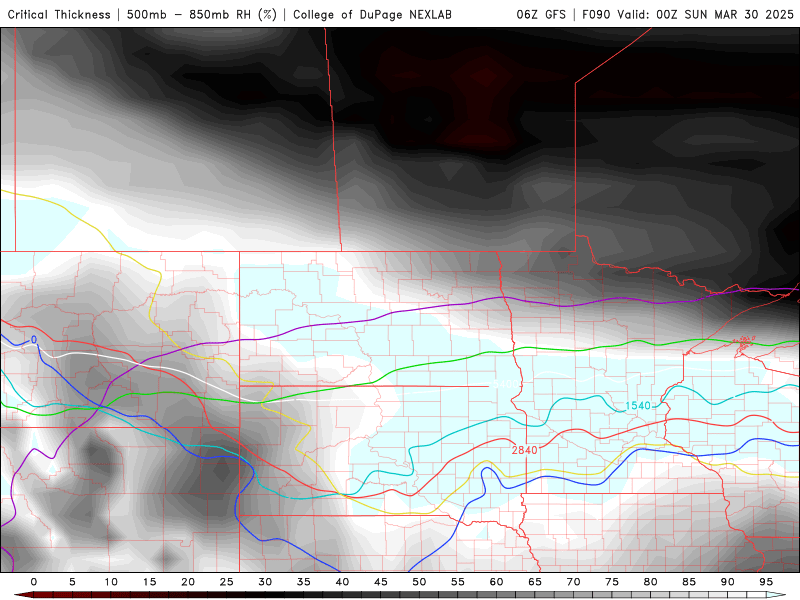
Task: Select colorbar scale value "15"
Action: coord(149,582)
